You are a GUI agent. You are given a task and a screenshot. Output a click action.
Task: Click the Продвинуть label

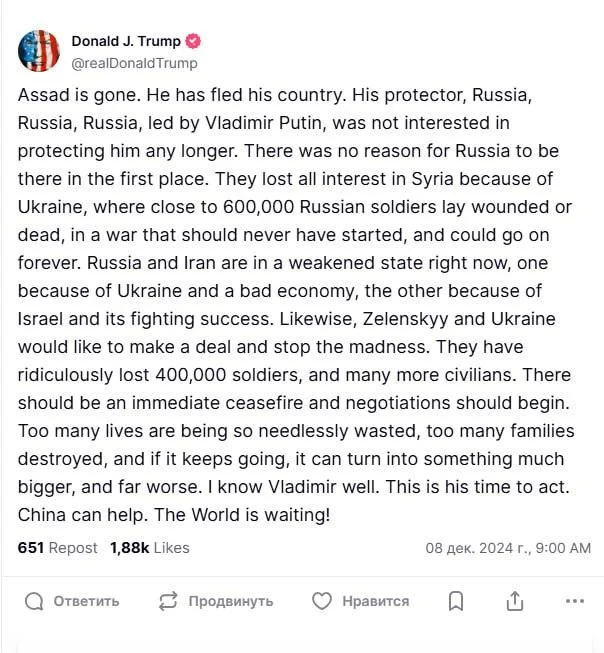pyautogui.click(x=231, y=601)
